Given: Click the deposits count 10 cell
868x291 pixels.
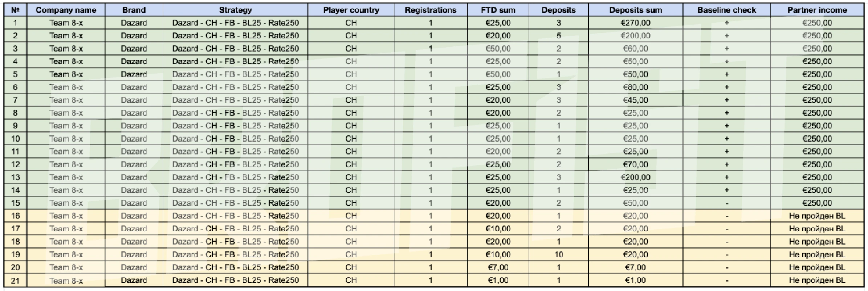Looking at the screenshot, I should pyautogui.click(x=558, y=254).
